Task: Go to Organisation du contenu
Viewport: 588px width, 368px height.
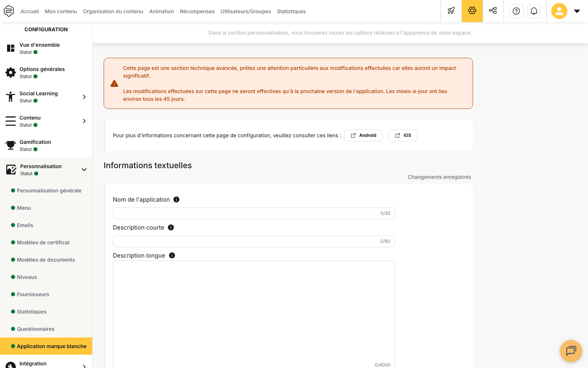Action: pyautogui.click(x=113, y=11)
